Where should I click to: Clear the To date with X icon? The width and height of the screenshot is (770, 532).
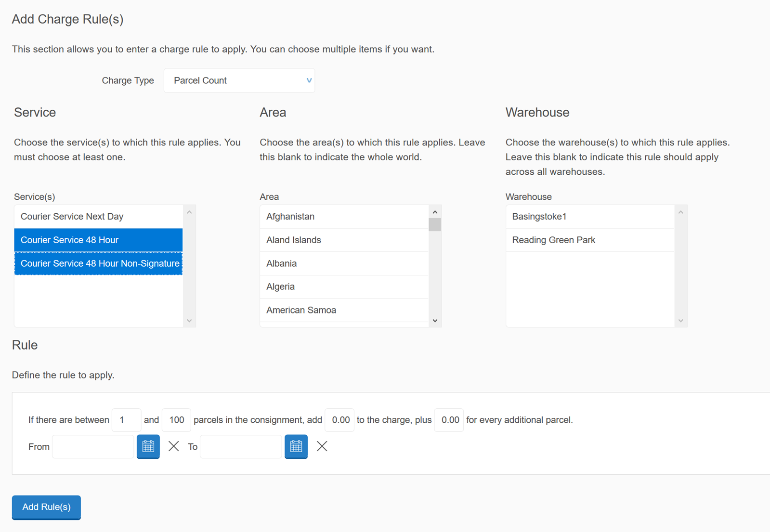322,446
